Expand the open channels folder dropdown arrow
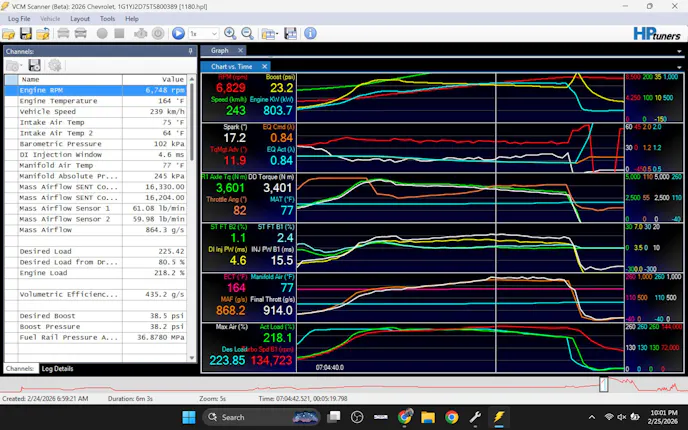Viewport: 688px width, 430px height. coord(20,65)
